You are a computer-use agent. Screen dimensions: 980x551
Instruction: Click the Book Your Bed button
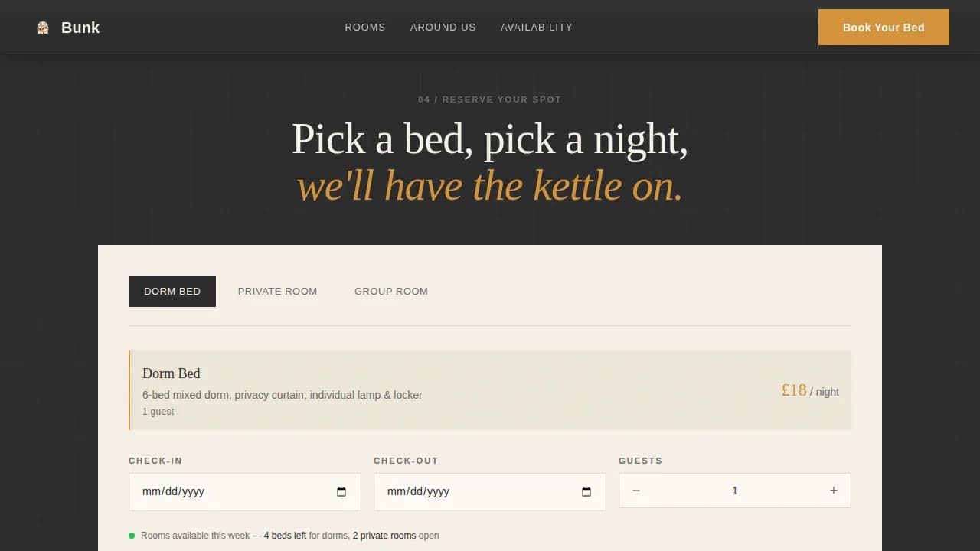pos(884,27)
